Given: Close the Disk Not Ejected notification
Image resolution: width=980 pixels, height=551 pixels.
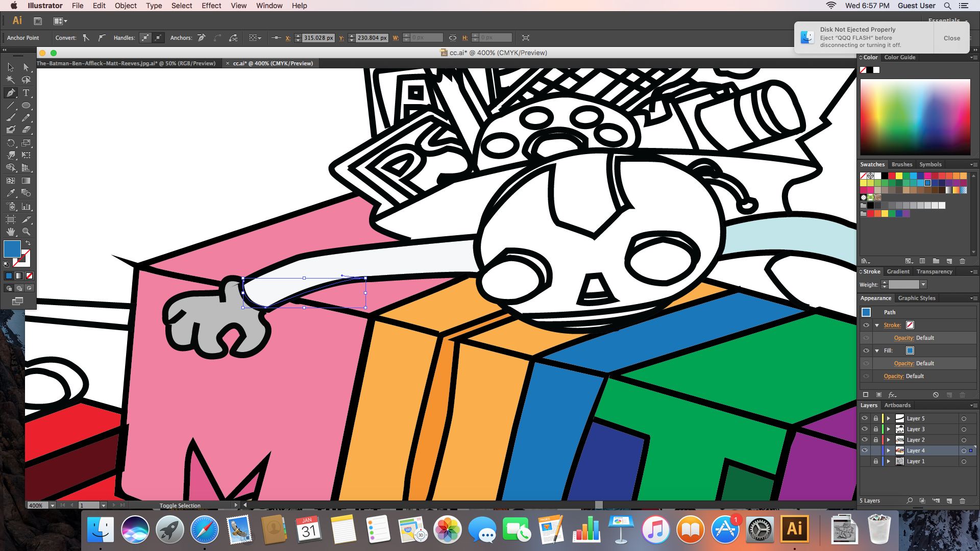Looking at the screenshot, I should click(951, 38).
